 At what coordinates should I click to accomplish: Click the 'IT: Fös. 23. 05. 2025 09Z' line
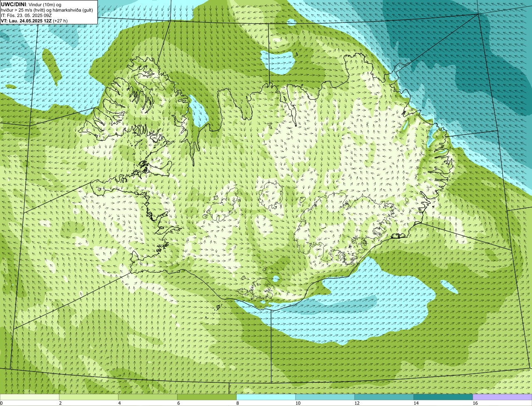point(26,15)
